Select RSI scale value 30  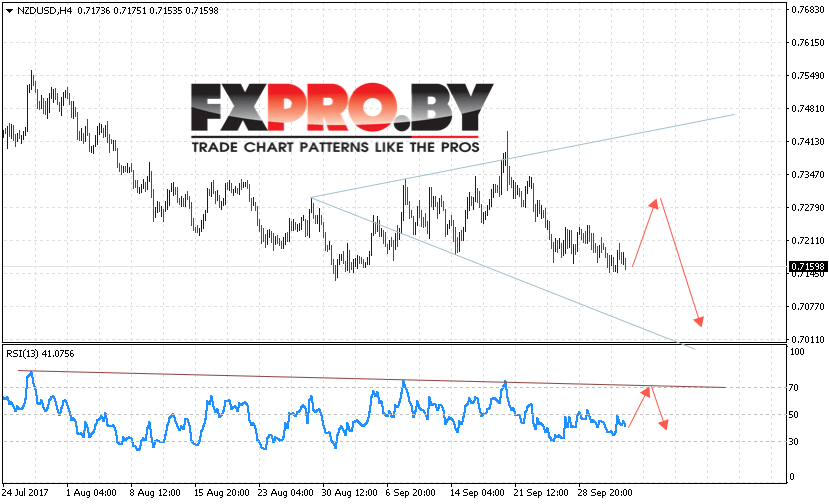pyautogui.click(x=794, y=442)
